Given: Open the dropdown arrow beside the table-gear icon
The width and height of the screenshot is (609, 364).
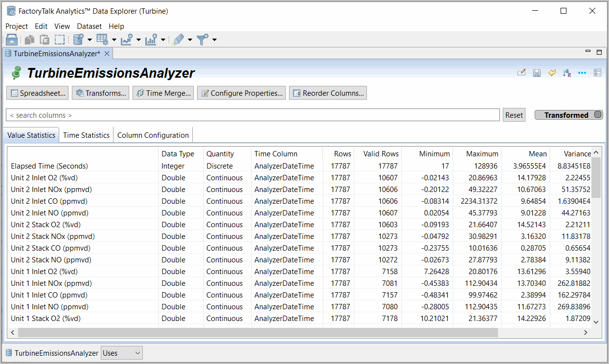Looking at the screenshot, I should coord(114,40).
